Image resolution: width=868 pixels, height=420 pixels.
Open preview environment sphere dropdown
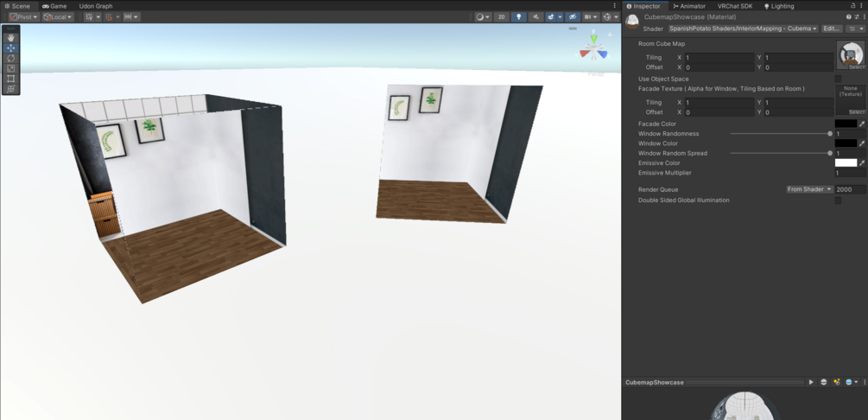pos(852,382)
